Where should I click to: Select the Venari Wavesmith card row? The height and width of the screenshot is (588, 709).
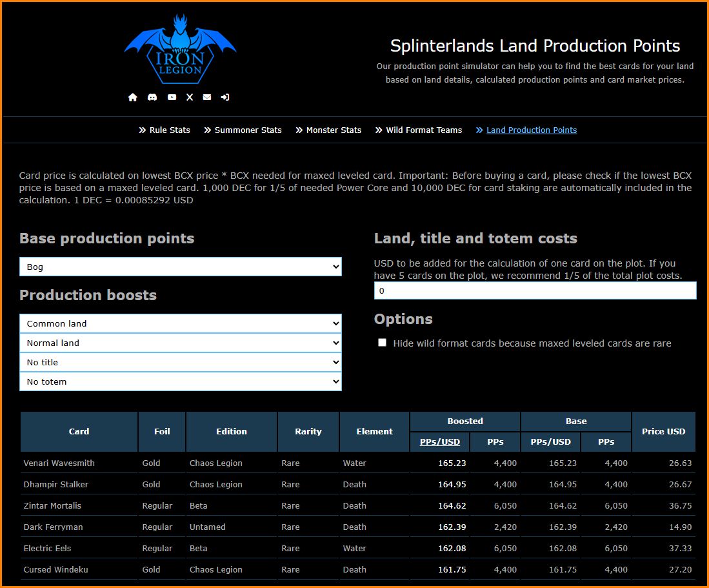click(x=357, y=463)
